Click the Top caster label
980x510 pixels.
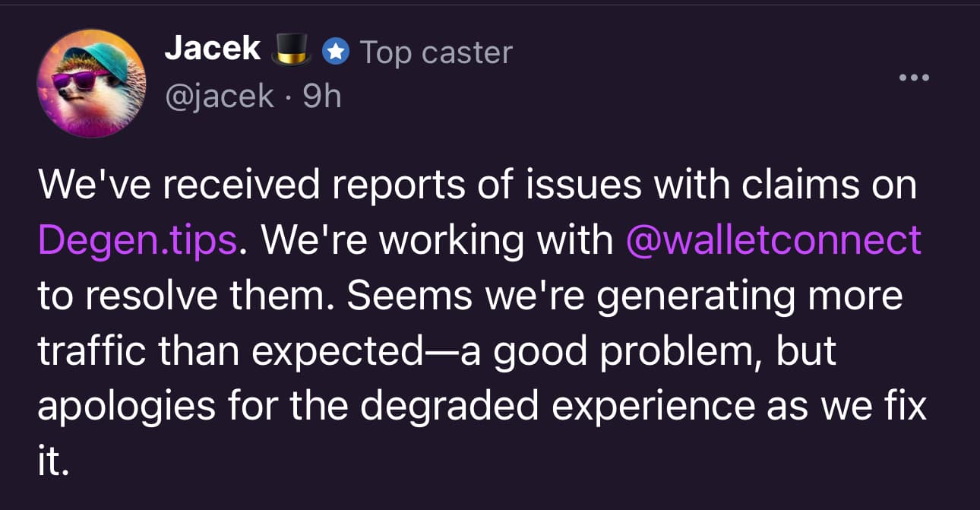click(435, 52)
